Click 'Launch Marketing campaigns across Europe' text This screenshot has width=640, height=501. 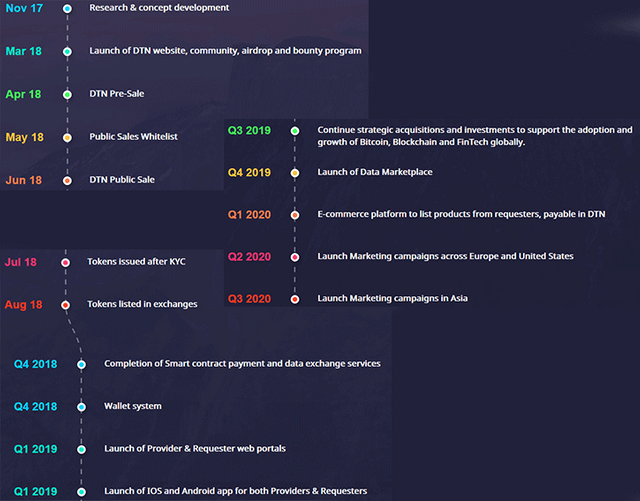[445, 256]
